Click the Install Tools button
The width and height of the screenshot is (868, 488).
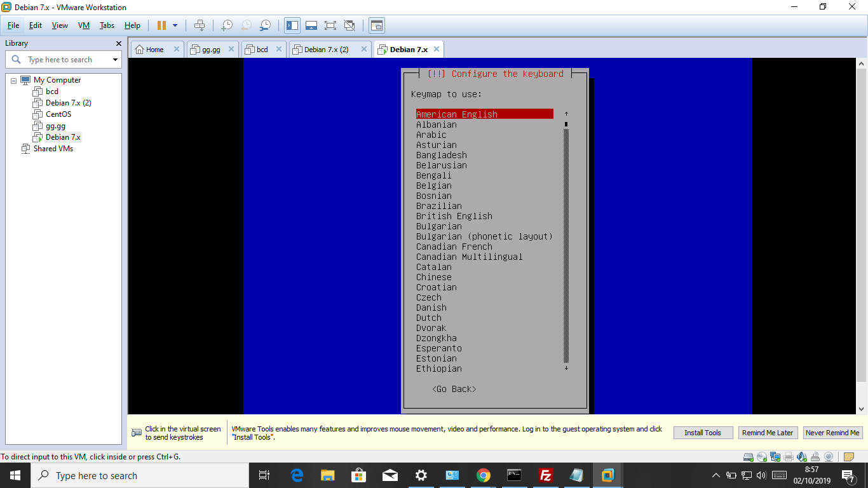tap(703, 433)
